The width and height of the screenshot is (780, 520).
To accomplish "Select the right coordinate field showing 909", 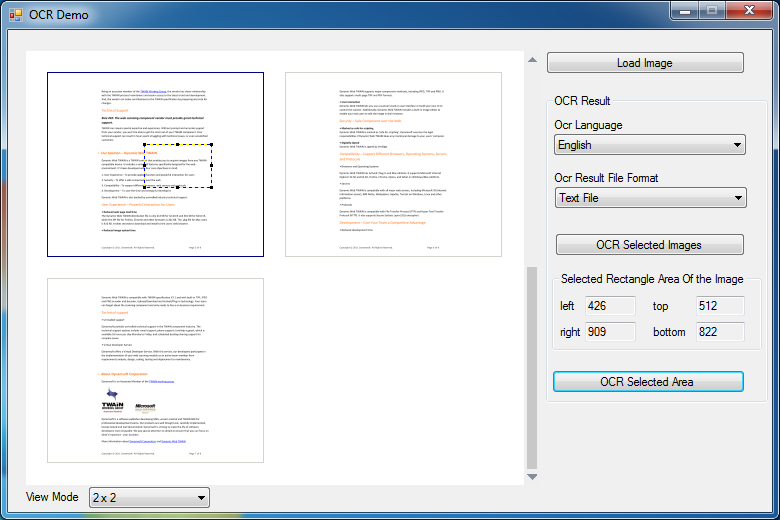I will click(x=611, y=332).
